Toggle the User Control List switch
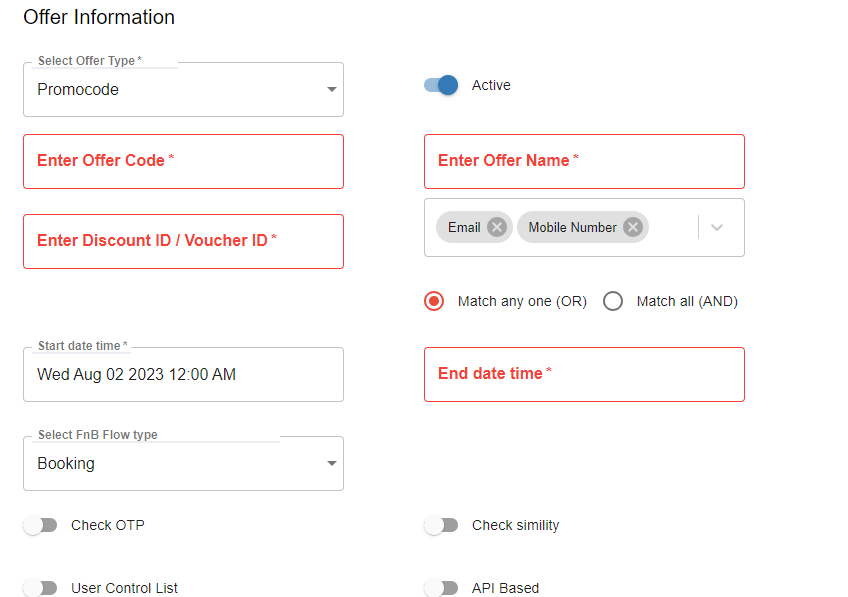 40,588
